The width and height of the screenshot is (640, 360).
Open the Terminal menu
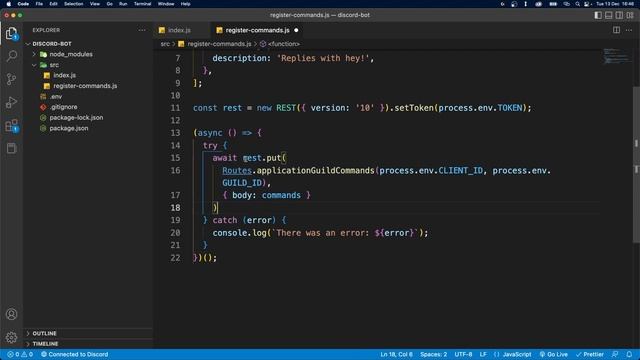142,4
